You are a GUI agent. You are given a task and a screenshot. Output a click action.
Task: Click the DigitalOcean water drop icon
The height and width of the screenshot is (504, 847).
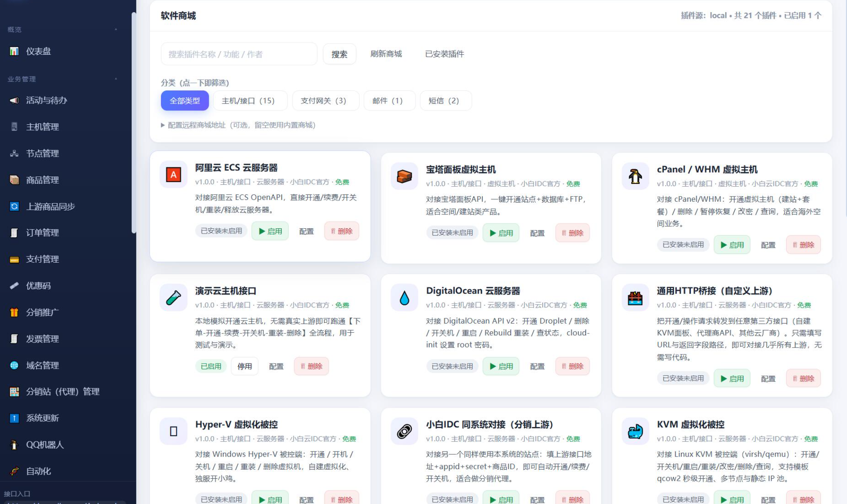pos(404,298)
